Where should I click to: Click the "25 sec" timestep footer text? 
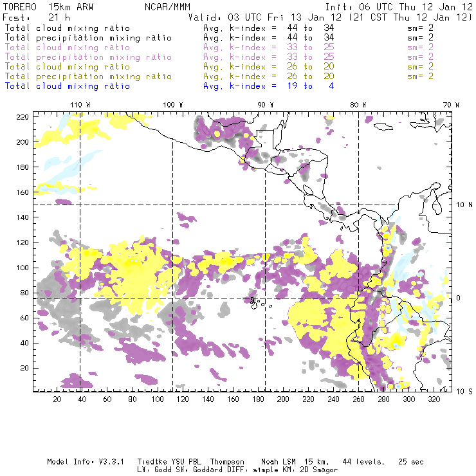point(411,462)
